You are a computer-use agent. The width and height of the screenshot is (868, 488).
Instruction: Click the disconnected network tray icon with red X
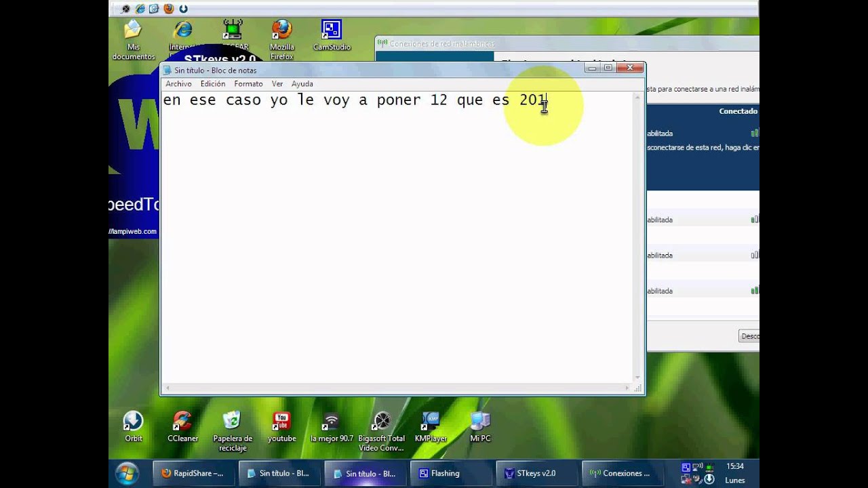click(x=686, y=479)
